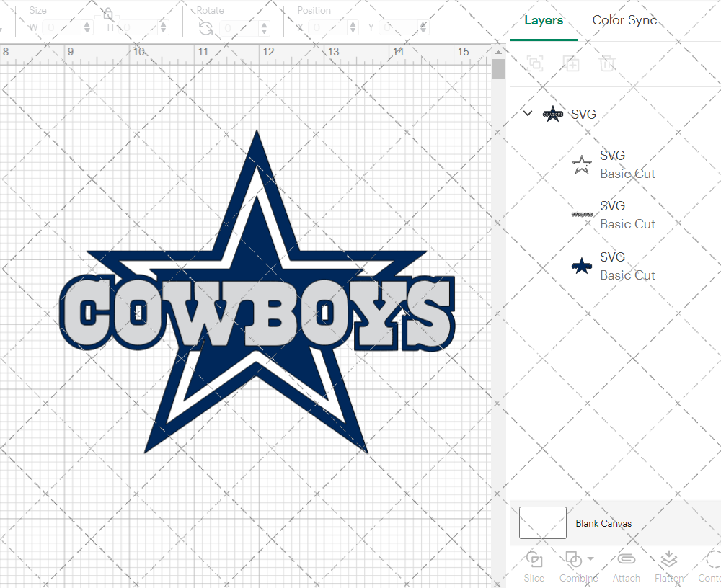
Task: Click the Flatten icon
Action: (x=669, y=559)
